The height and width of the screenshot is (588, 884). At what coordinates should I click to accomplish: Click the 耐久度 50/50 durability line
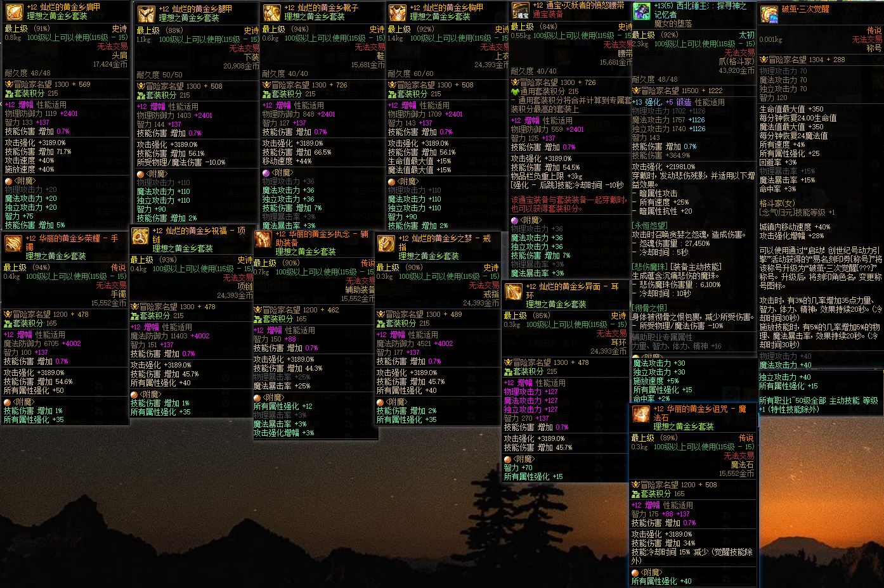click(x=159, y=75)
